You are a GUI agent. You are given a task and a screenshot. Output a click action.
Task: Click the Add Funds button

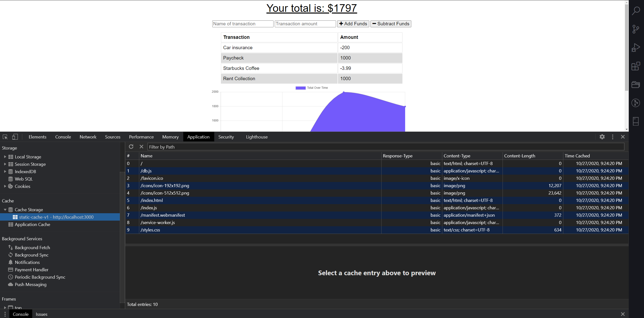353,24
